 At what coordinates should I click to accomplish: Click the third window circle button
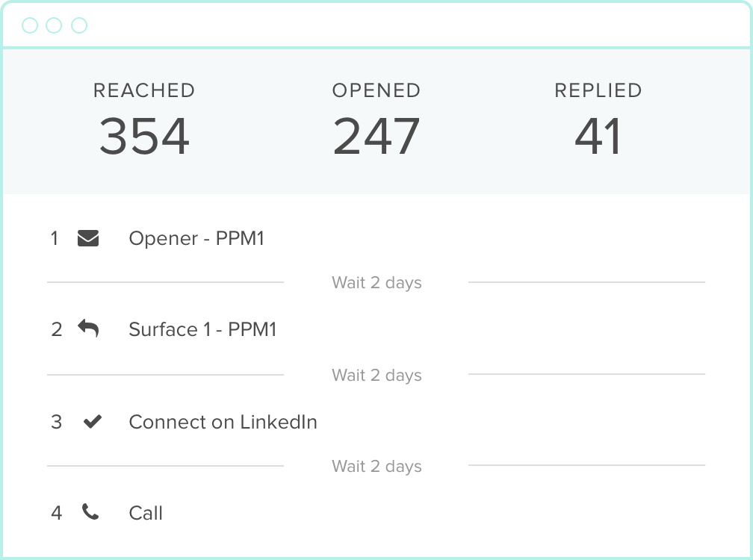(x=79, y=26)
